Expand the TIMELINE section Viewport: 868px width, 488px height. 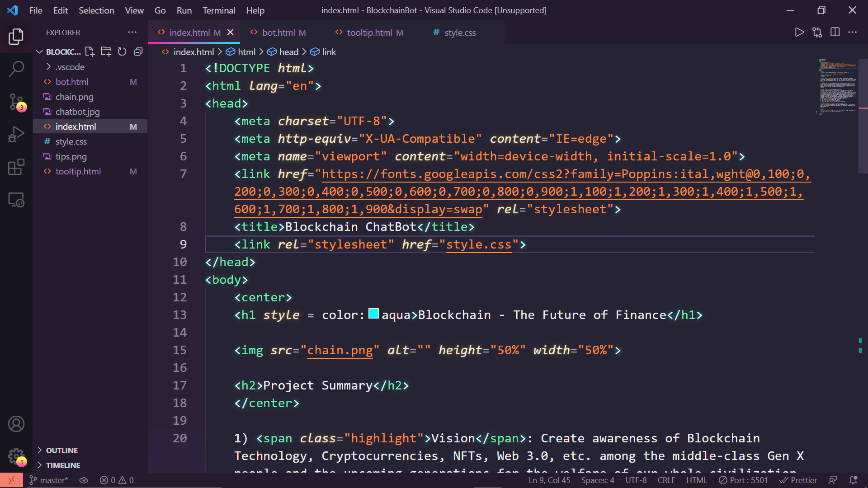point(63,465)
